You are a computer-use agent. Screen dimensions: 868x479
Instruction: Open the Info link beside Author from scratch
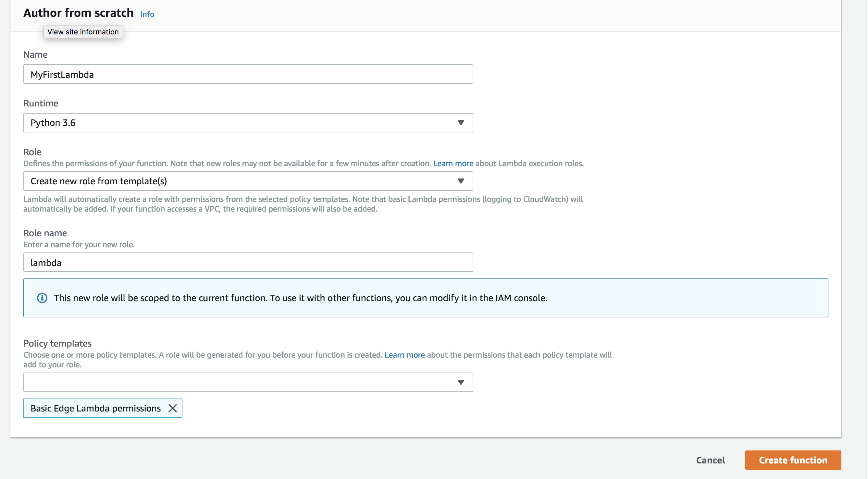click(x=147, y=14)
